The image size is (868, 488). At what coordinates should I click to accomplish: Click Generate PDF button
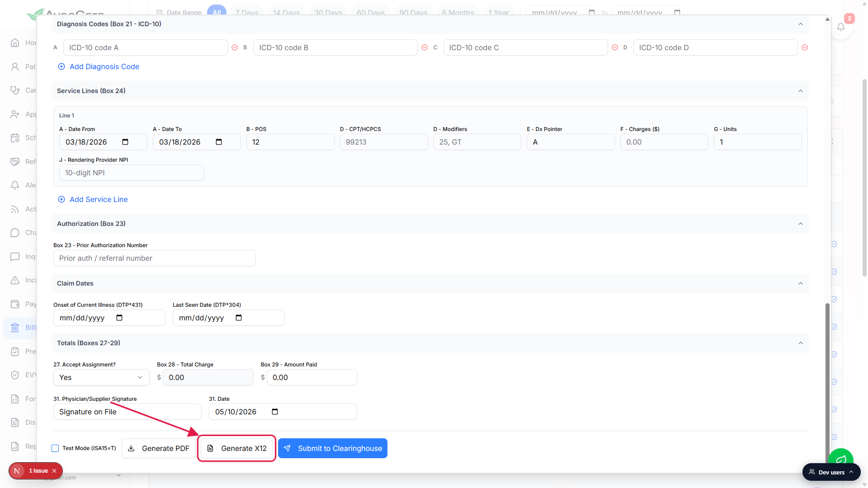(x=159, y=448)
